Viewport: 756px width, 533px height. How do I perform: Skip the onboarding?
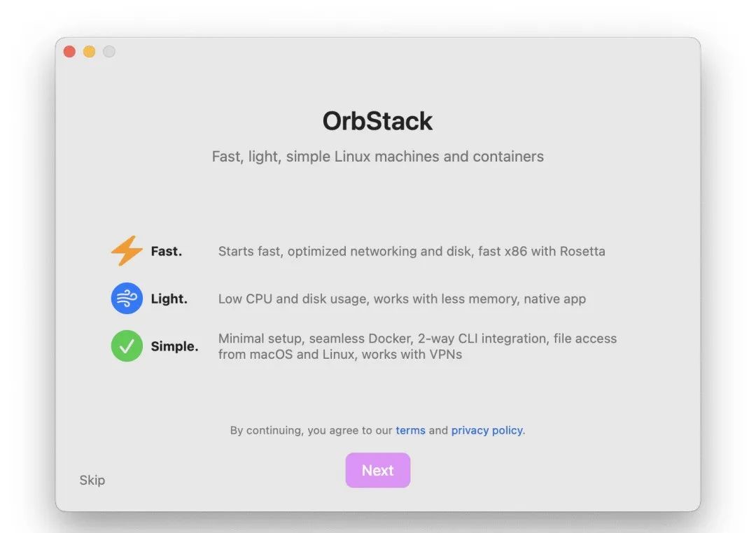tap(92, 480)
